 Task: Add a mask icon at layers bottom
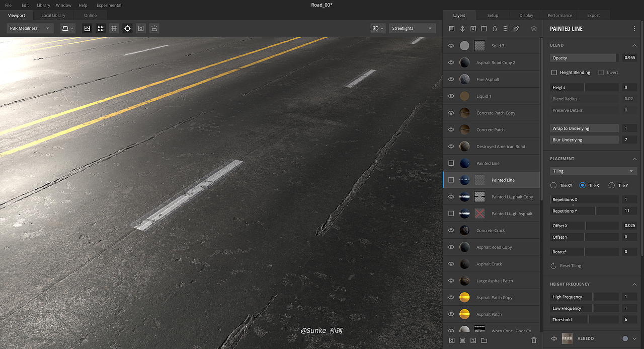451,340
